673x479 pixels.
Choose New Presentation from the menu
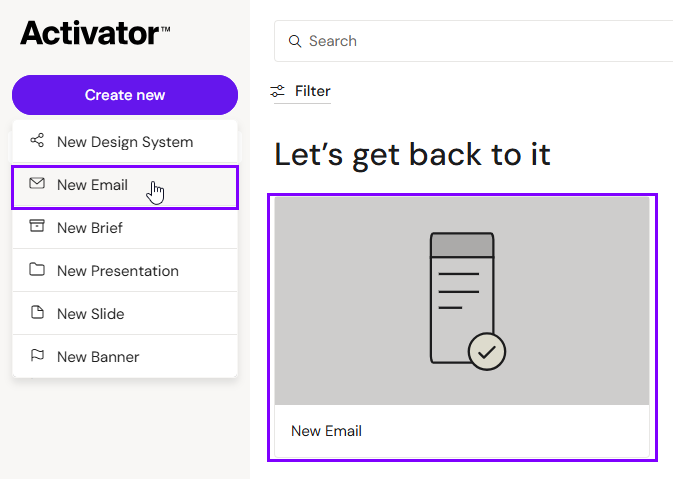tap(125, 270)
